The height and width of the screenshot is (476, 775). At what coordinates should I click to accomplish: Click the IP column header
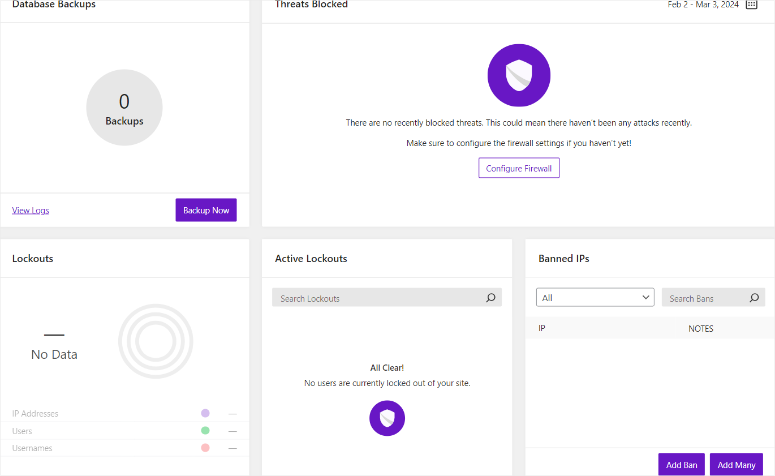[x=542, y=328]
